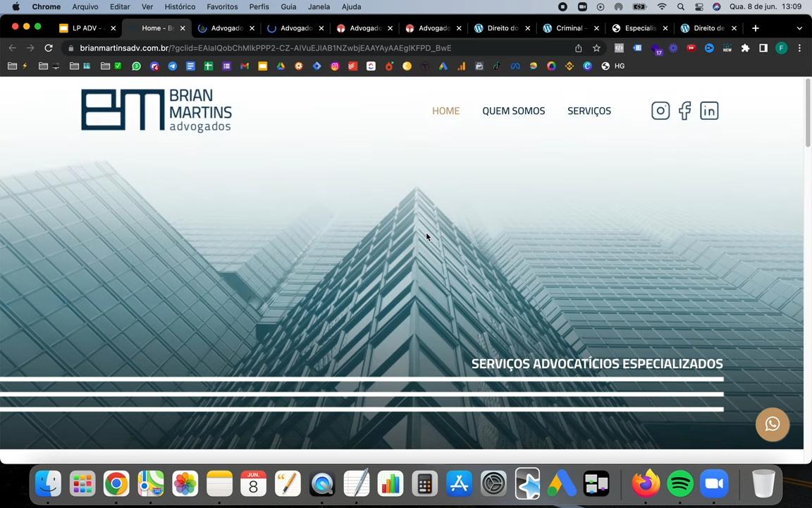
Task: Open the LinkedIn icon in site header
Action: pyautogui.click(x=709, y=110)
